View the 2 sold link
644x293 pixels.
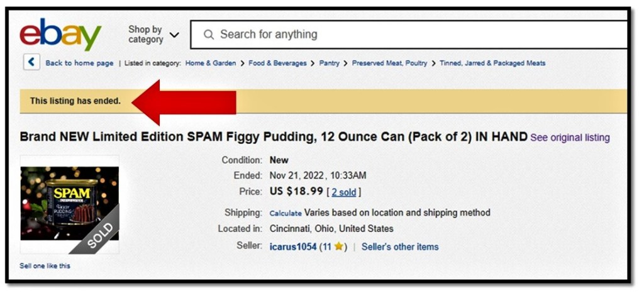coord(344,192)
